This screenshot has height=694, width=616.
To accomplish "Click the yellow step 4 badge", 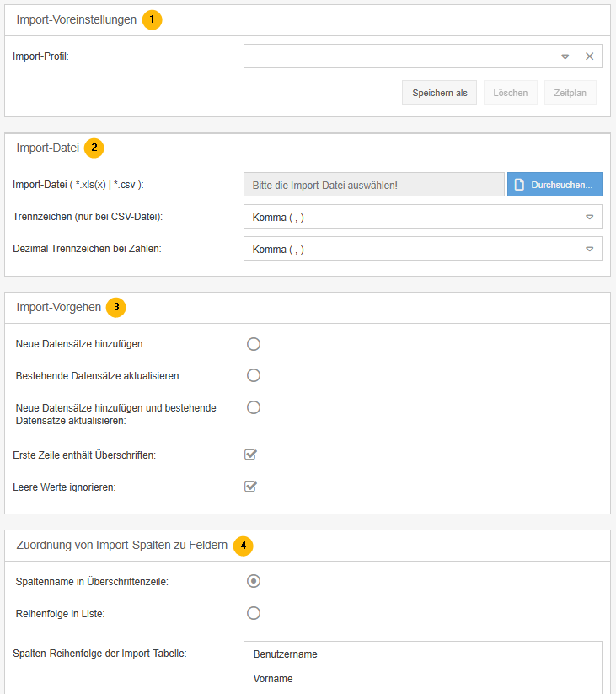I will tap(243, 546).
